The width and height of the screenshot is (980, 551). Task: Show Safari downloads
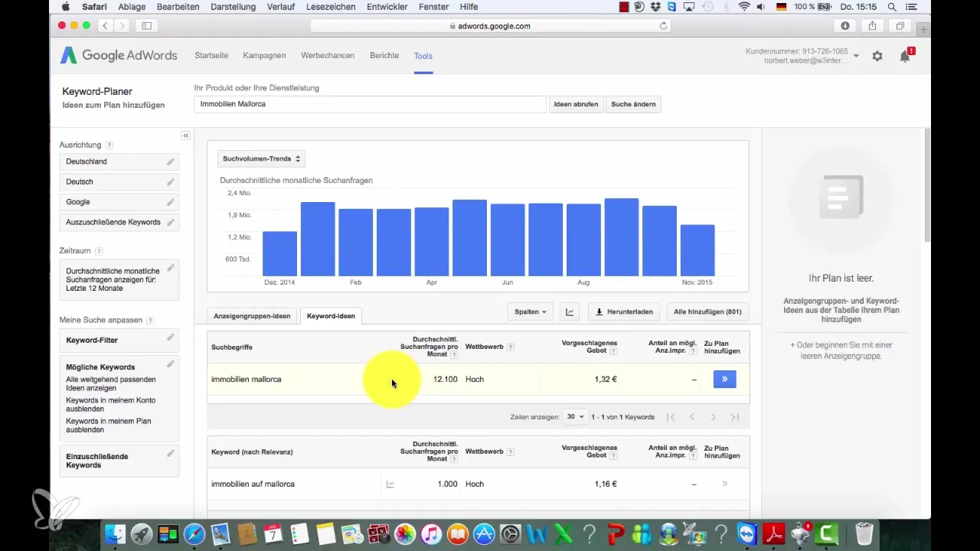pos(845,25)
